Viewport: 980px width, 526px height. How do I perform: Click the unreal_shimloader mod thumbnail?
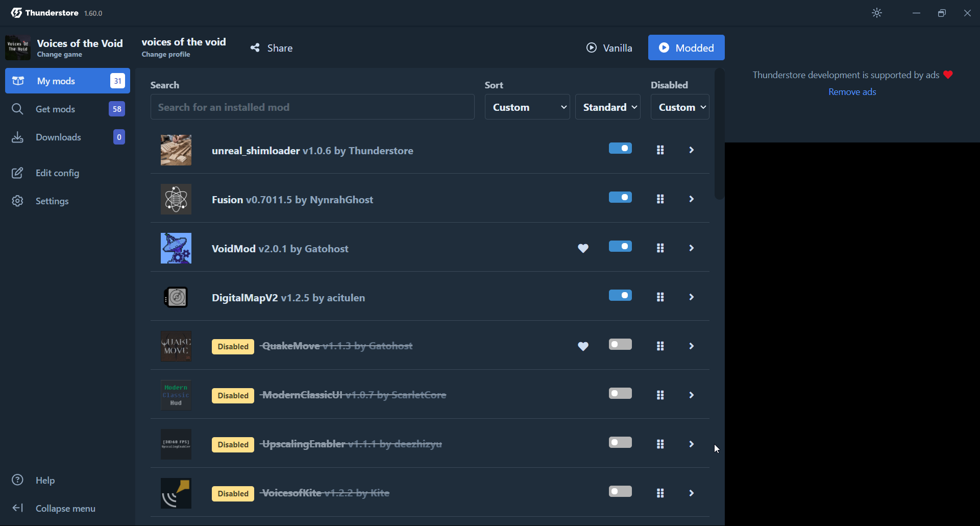(x=176, y=150)
